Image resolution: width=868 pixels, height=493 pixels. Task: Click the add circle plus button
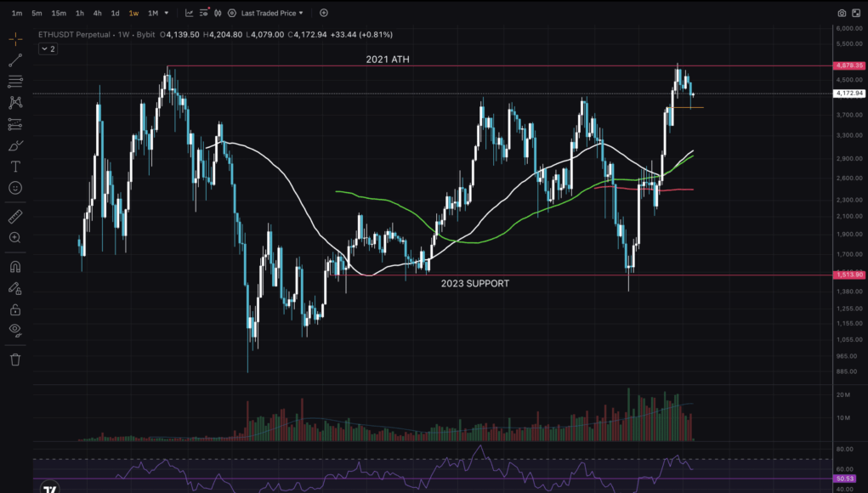(324, 14)
